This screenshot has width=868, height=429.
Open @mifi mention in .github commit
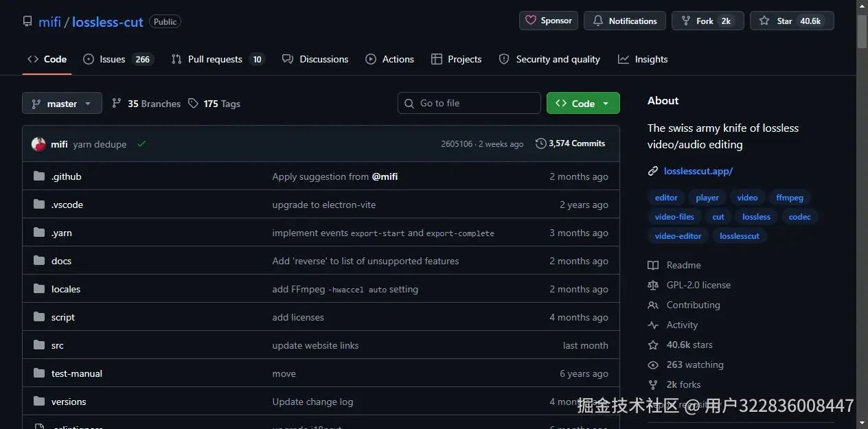pyautogui.click(x=385, y=176)
